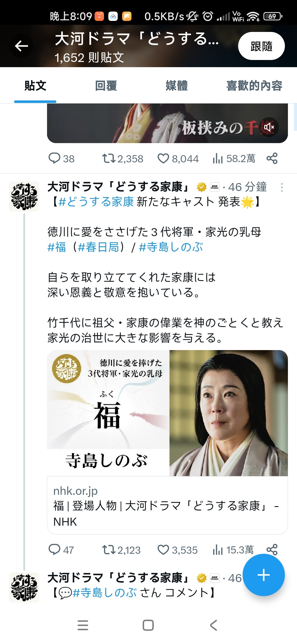The height and width of the screenshot is (644, 297).
Task: Share the first post via share icon
Action: pos(272,159)
